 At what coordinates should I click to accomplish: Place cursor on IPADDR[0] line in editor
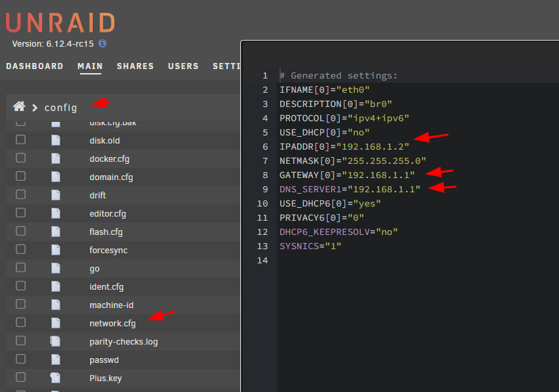[344, 147]
